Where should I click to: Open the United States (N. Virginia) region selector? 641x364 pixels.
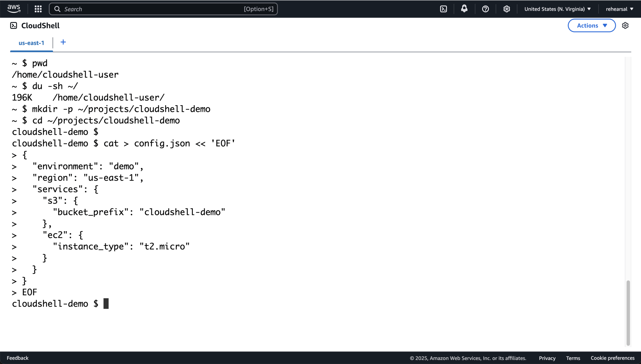(557, 9)
